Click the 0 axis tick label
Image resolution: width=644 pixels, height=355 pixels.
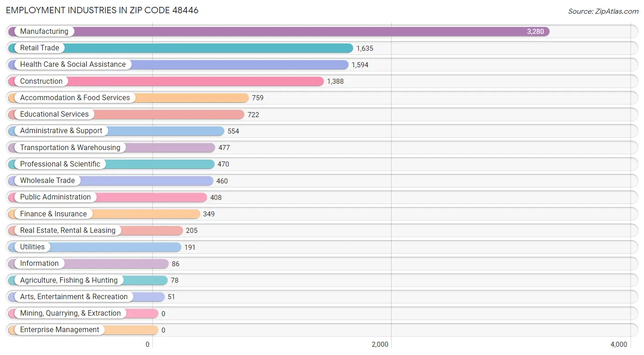pyautogui.click(x=147, y=344)
